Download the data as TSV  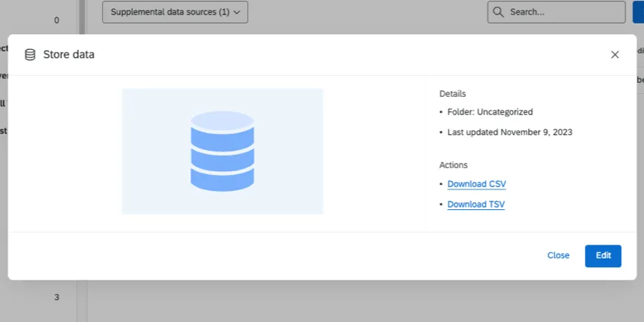pos(476,205)
